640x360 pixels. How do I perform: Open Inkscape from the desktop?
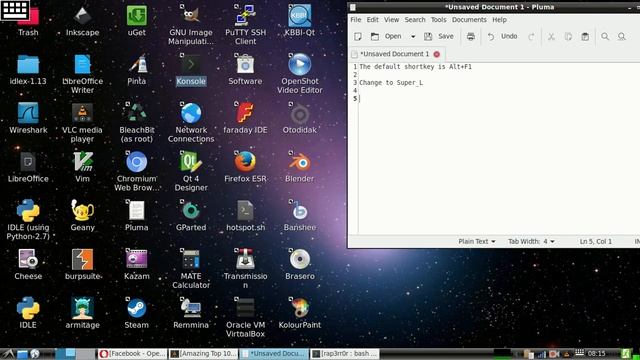point(82,20)
